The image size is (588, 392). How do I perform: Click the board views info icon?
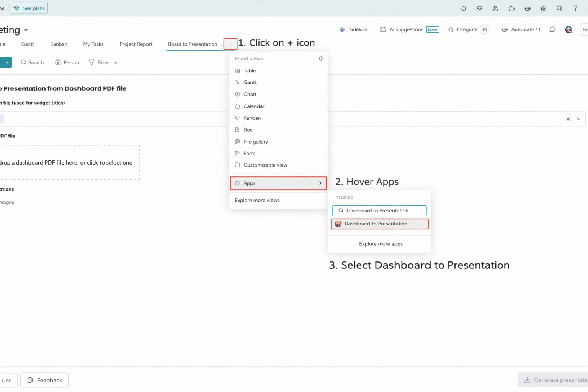(321, 59)
